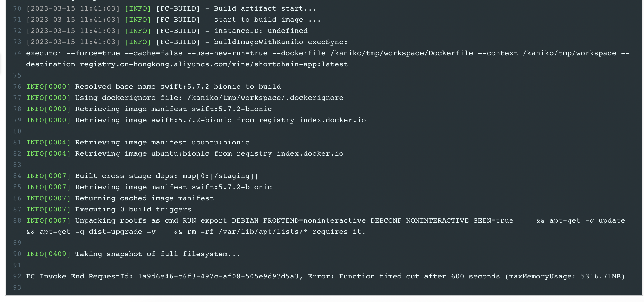Click the .dockerignore file path text
This screenshot has height=302, width=644.
click(x=265, y=98)
